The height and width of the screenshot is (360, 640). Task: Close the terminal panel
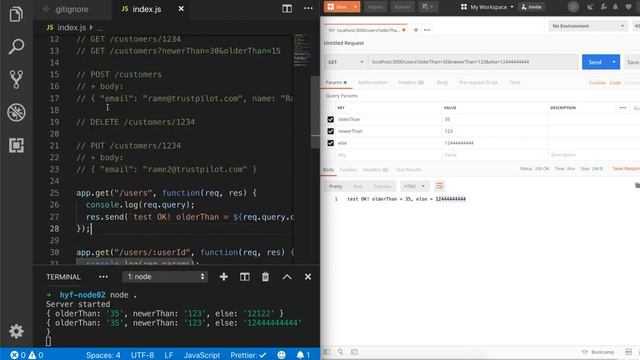coord(308,277)
